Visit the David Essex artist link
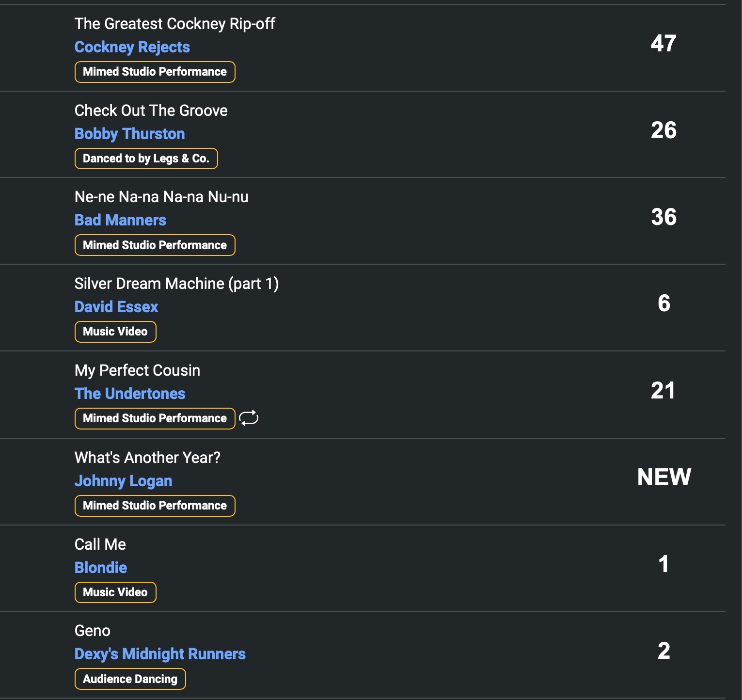This screenshot has height=700, width=742. coord(116,307)
